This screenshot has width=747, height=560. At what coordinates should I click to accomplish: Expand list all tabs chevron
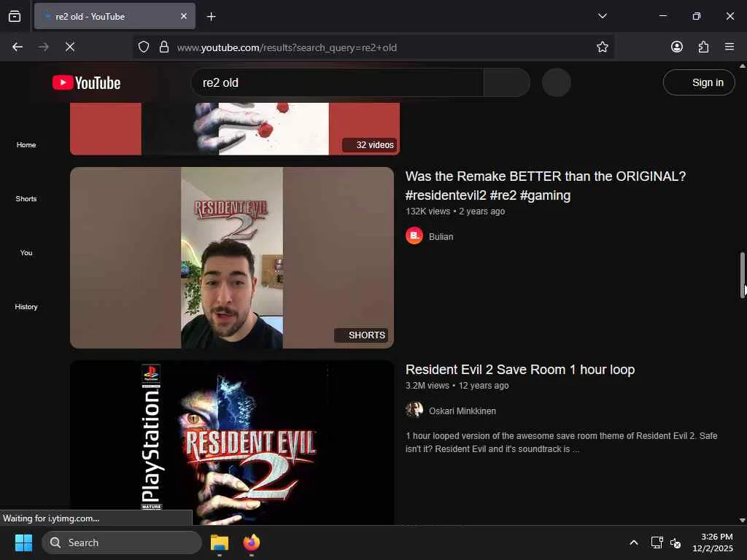click(x=602, y=16)
